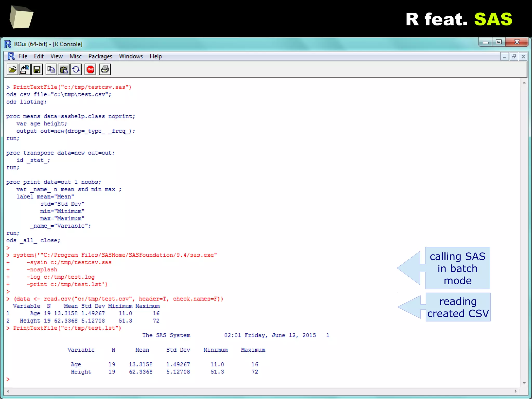Image resolution: width=532 pixels, height=399 pixels.
Task: Close the inner R Console child window
Action: pos(523,56)
